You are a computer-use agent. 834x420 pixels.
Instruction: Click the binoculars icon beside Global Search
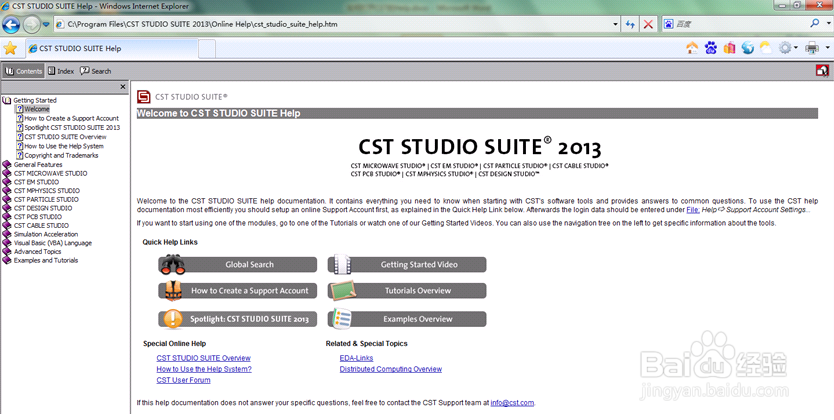pyautogui.click(x=172, y=264)
